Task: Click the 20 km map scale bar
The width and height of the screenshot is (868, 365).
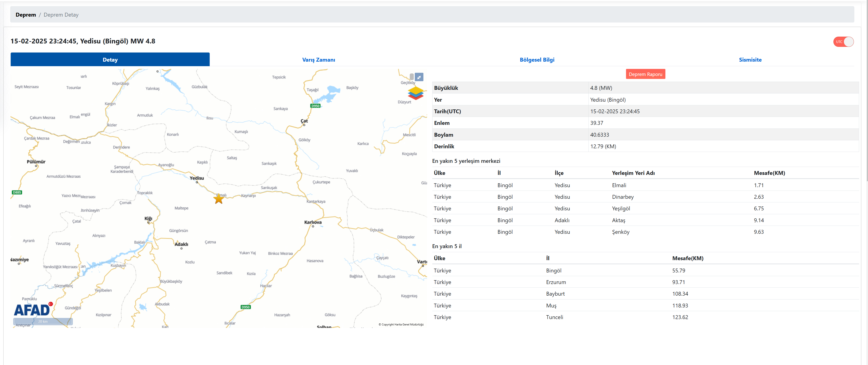Action: tap(43, 322)
